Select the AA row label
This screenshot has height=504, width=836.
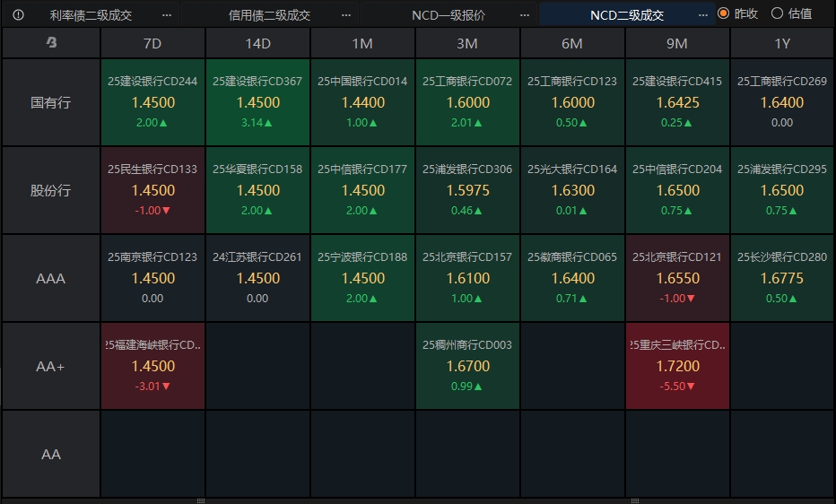click(51, 454)
